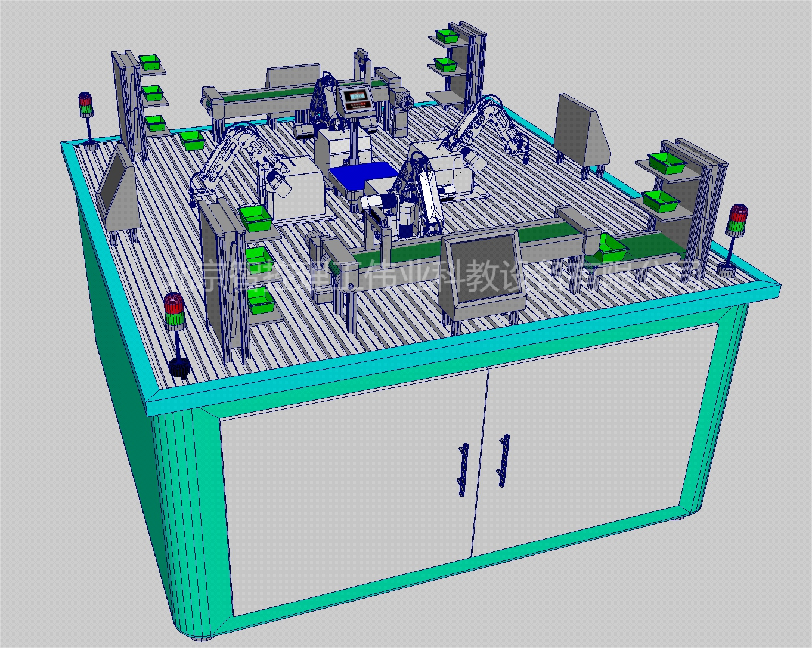Viewport: 812px width, 648px height.
Task: Select the top green bin on left shelf
Action: 151,61
